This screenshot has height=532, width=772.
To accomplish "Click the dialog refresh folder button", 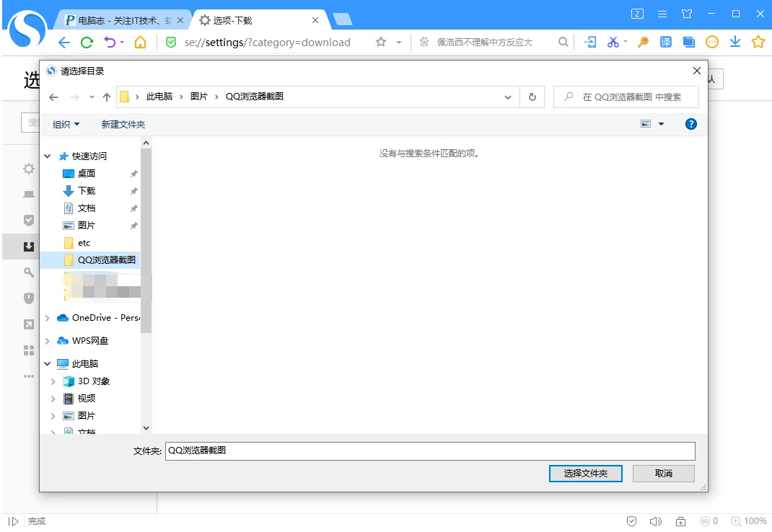I will 532,97.
